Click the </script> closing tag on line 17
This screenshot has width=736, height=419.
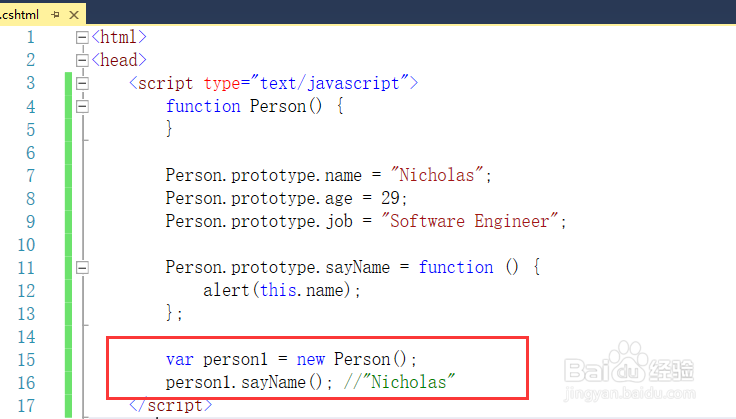point(170,405)
